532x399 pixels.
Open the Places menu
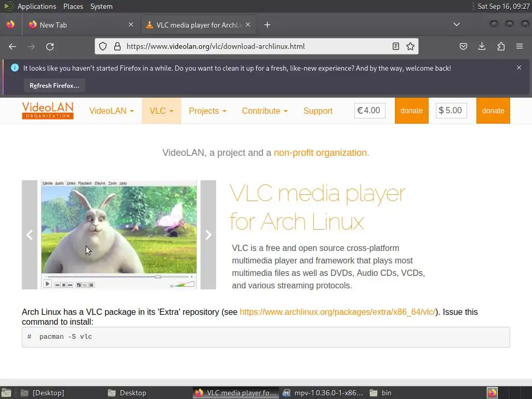click(73, 6)
